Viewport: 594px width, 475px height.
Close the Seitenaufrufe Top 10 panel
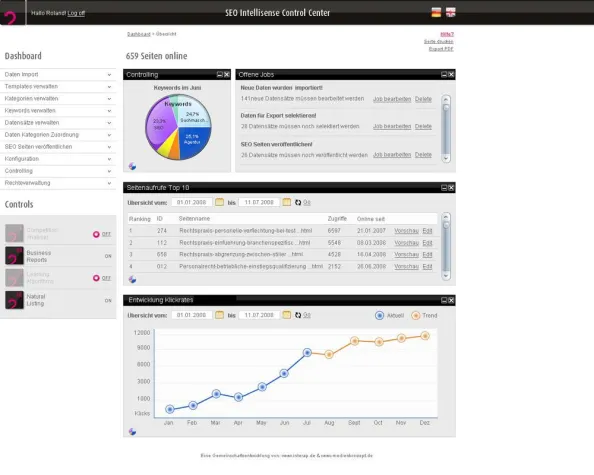pyautogui.click(x=451, y=188)
